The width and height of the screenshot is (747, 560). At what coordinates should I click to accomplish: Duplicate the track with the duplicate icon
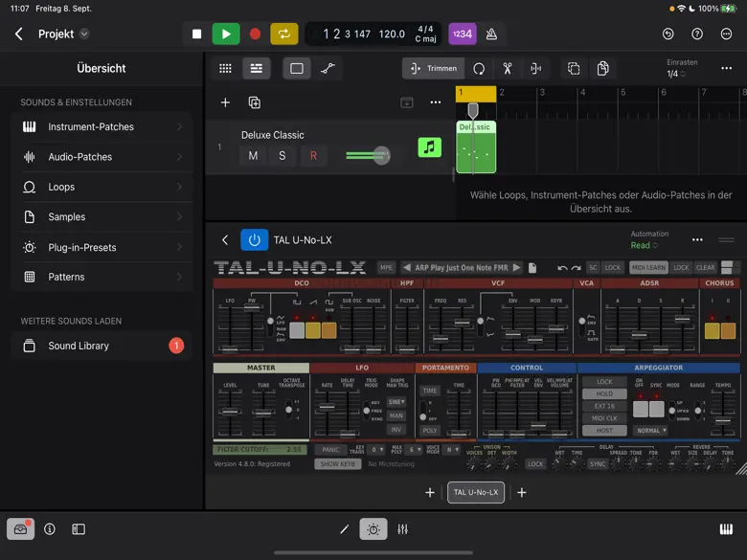coord(255,102)
